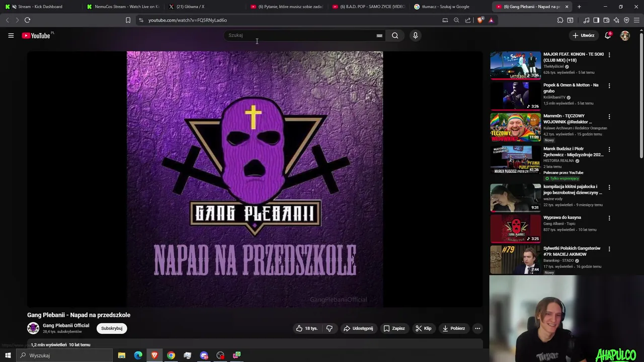Viewport: 644px width, 362px height.
Task: Open Gang Plebanii Official channel name link
Action: coord(66,325)
